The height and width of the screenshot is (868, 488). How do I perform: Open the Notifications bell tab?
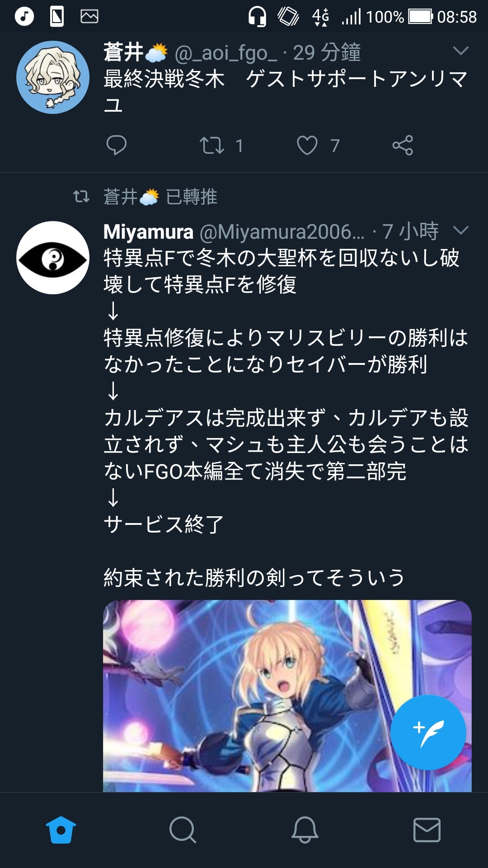pyautogui.click(x=305, y=830)
